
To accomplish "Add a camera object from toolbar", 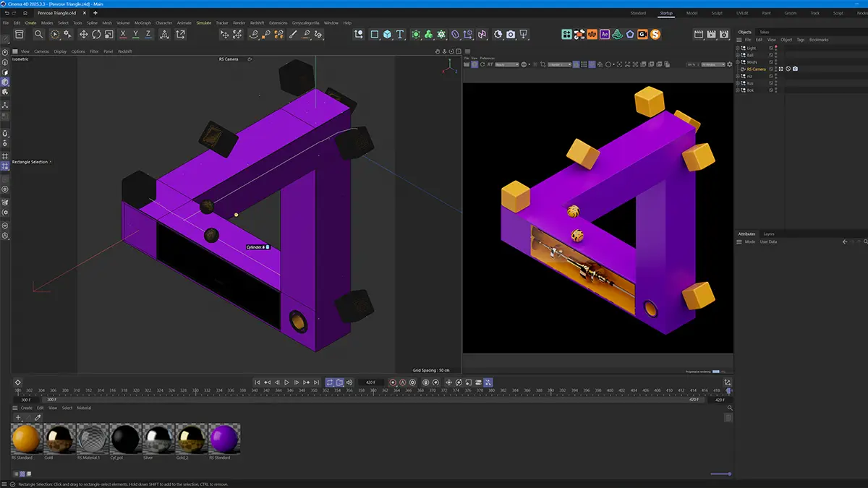I will pos(511,34).
